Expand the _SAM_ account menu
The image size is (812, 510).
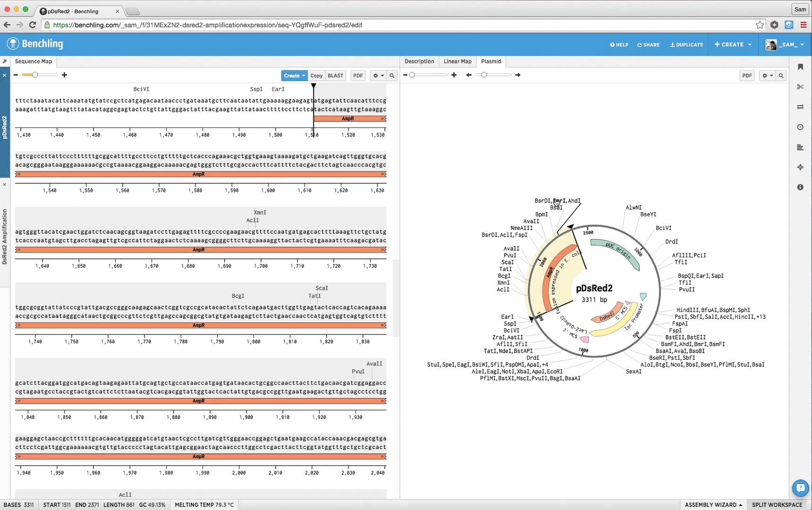[787, 44]
